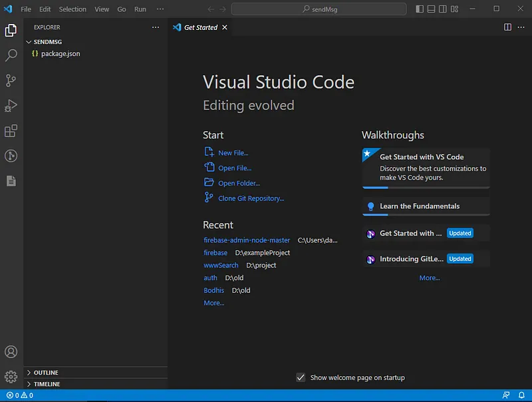Expand the Timeline section
This screenshot has width=532, height=402.
pyautogui.click(x=47, y=384)
